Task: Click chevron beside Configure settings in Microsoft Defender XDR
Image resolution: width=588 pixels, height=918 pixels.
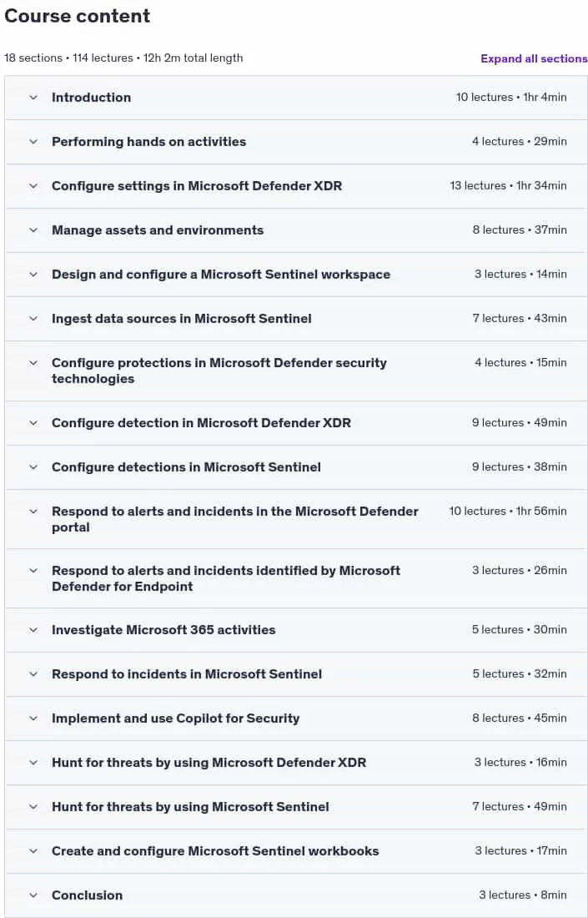Action: [33, 185]
